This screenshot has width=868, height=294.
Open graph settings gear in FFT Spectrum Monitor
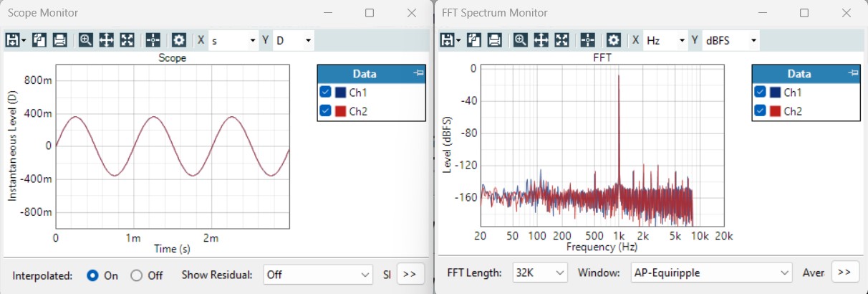tap(614, 40)
